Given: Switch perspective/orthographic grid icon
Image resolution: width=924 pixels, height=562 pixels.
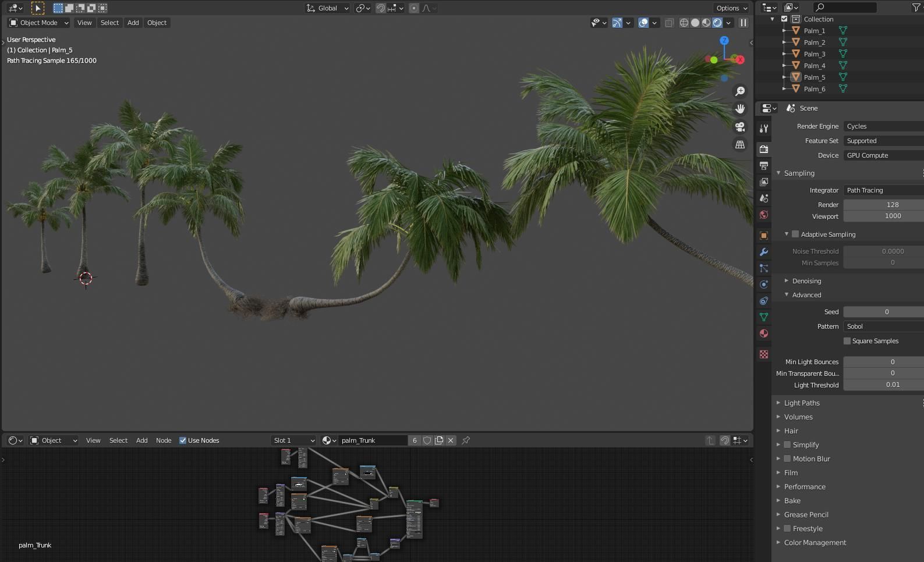Looking at the screenshot, I should coord(740,144).
